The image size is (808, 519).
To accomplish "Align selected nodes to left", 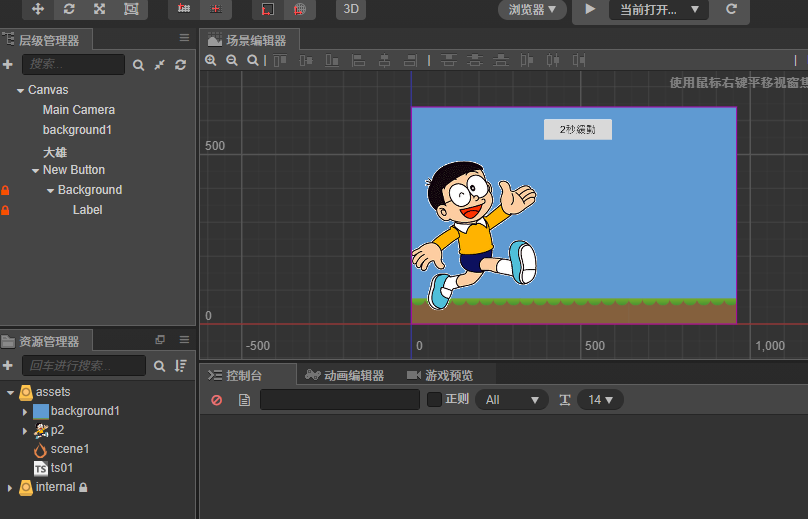I will click(x=358, y=60).
